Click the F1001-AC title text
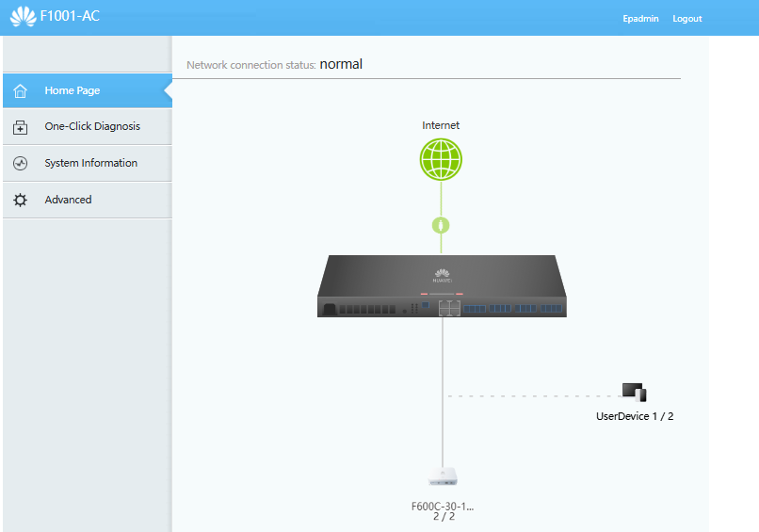 pos(70,16)
